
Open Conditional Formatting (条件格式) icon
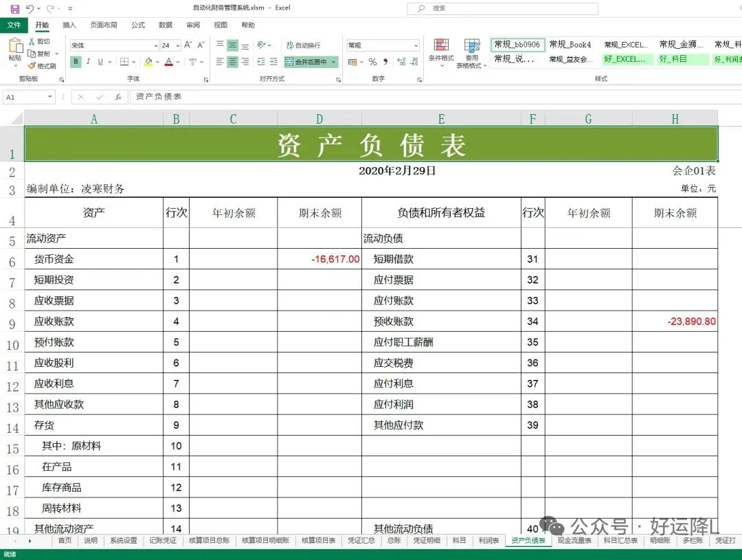pyautogui.click(x=441, y=45)
